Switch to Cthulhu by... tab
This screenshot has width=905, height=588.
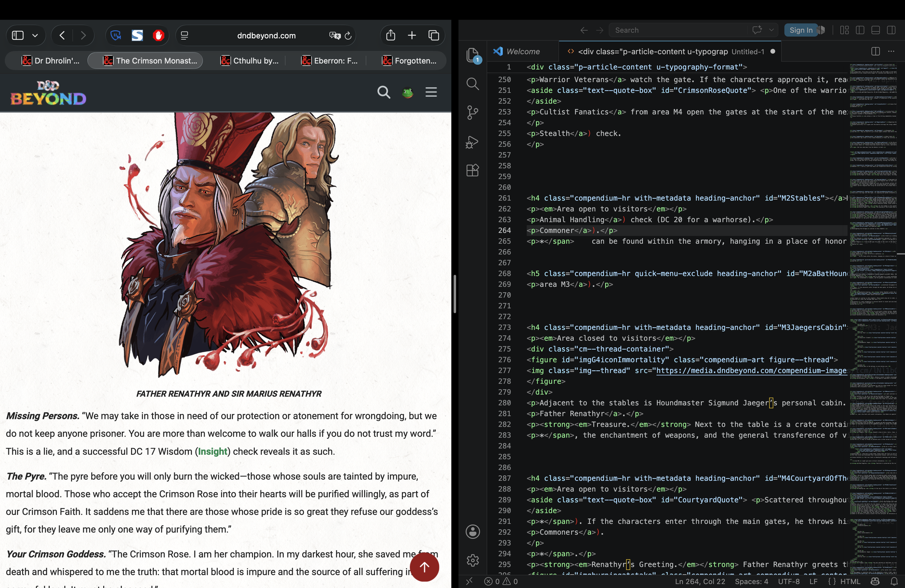249,60
